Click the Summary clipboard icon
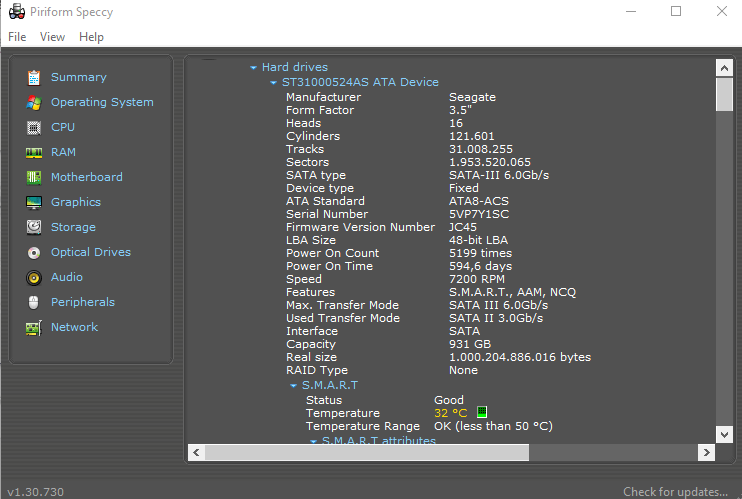The width and height of the screenshot is (742, 499). pos(34,78)
